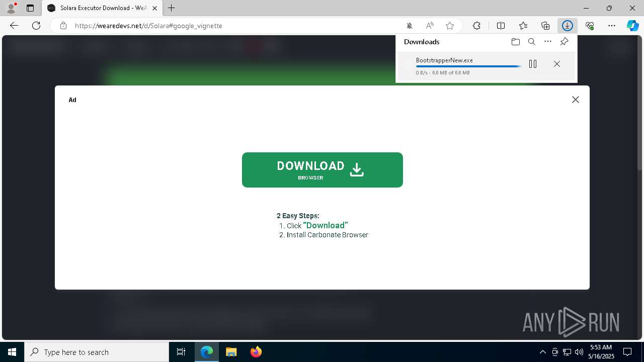
Task: Open browser Extensions puzzle icon
Action: (476, 26)
